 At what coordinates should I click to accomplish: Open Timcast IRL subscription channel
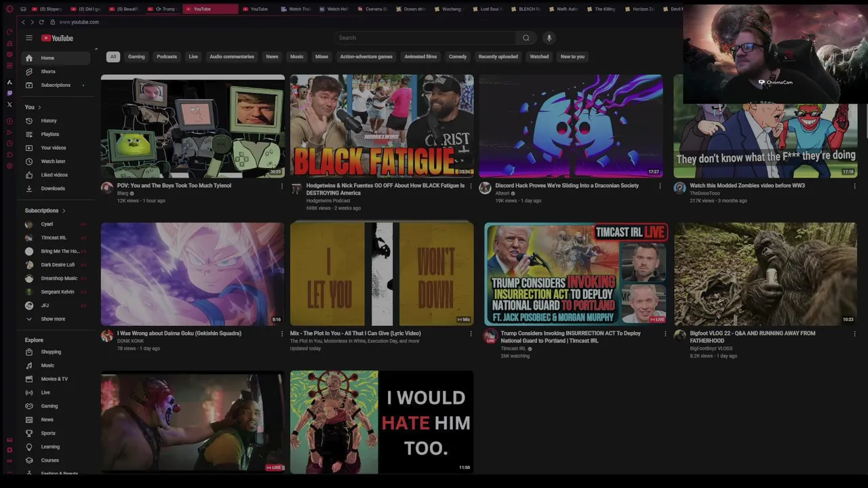pos(54,238)
